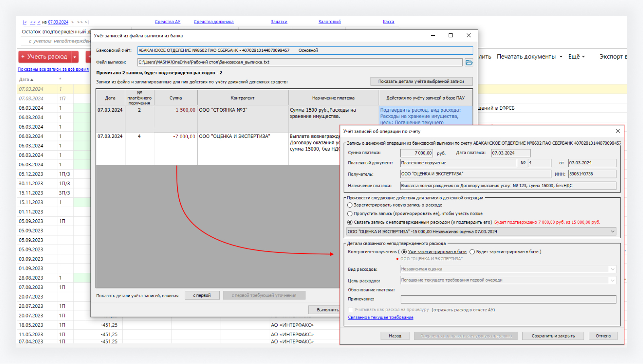Click 'с первой требующей уточнения' button

point(264,295)
